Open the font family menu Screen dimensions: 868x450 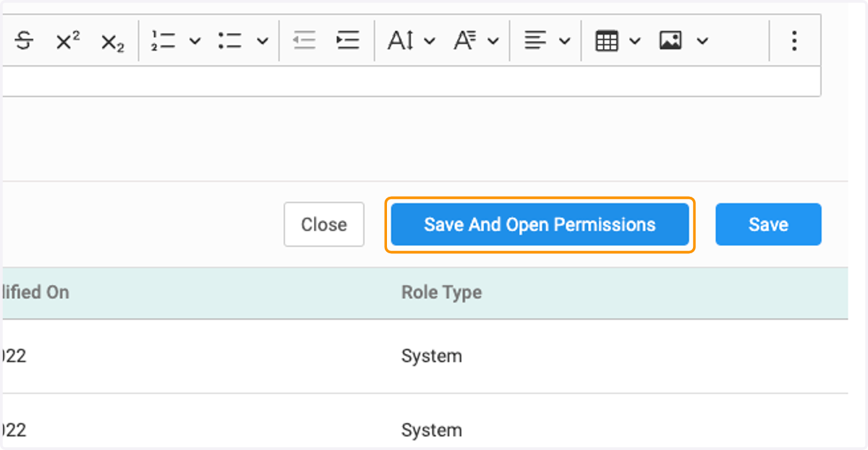464,41
